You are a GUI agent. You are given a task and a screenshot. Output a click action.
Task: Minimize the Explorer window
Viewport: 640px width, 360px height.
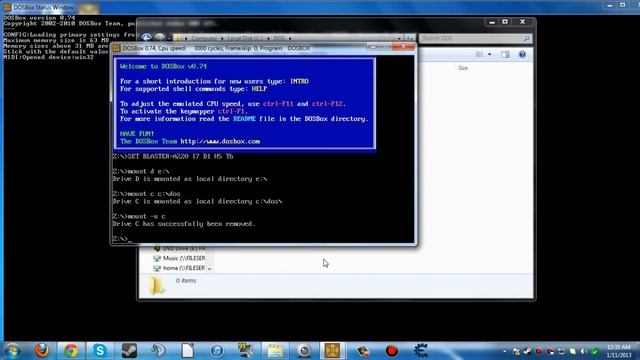(x=492, y=22)
